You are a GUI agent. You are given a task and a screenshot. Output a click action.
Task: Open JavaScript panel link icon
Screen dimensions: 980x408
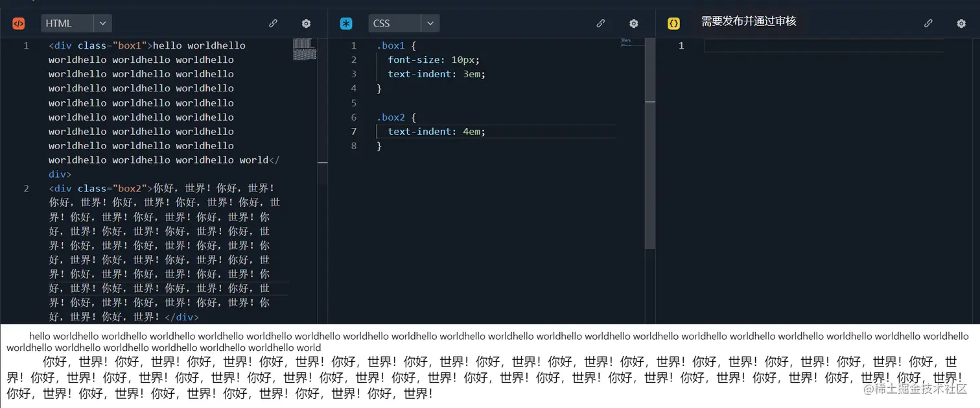click(x=928, y=23)
